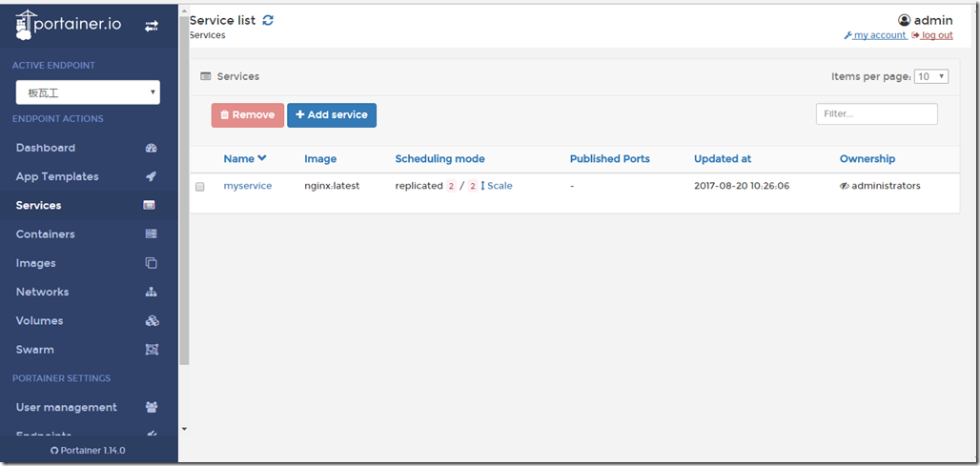Sort by Updated at column header

tap(723, 158)
